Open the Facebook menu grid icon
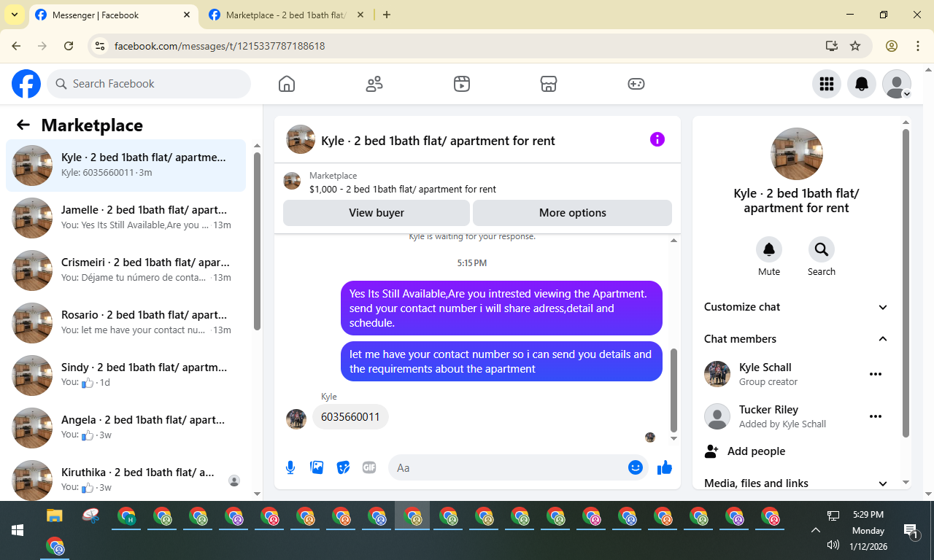 coord(827,84)
